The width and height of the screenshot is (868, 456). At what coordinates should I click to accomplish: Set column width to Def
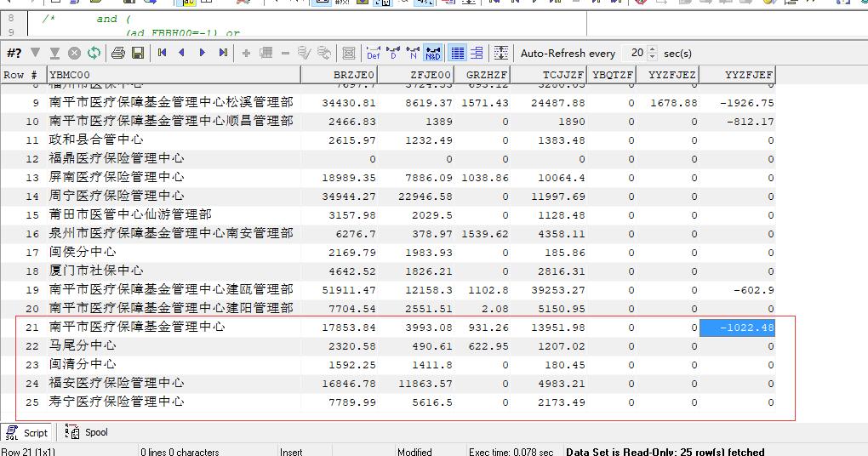pos(374,53)
